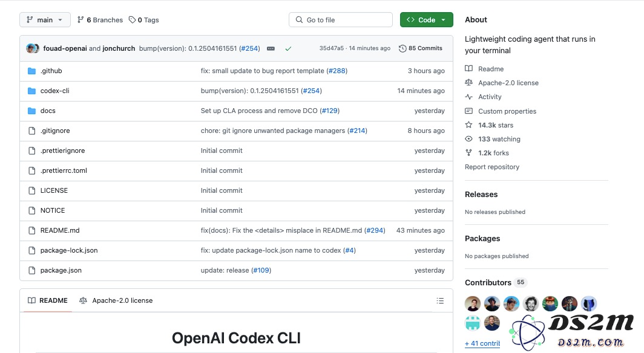Select the README tab
Viewport: 644px width, 353px height.
(48, 300)
